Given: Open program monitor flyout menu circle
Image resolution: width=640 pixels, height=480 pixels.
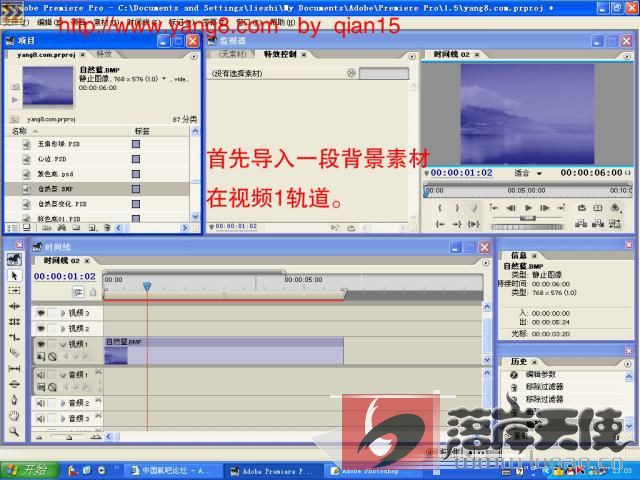Looking at the screenshot, I should pyautogui.click(x=627, y=56).
